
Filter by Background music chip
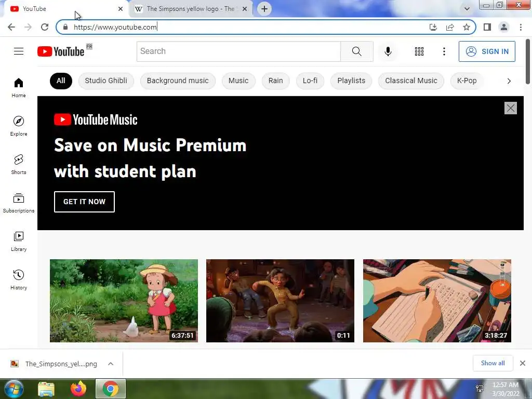coord(178,81)
